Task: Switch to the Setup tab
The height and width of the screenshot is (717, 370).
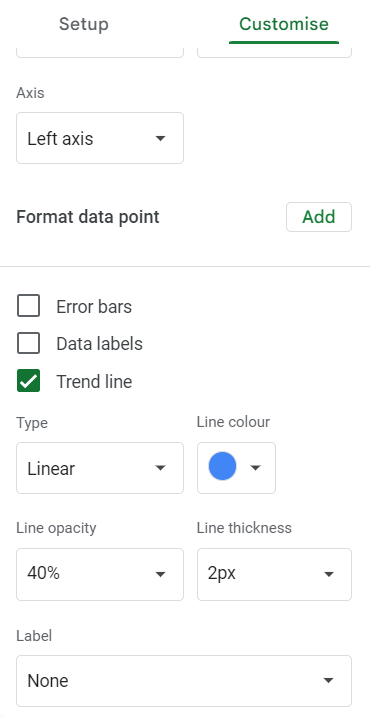Action: pos(84,24)
